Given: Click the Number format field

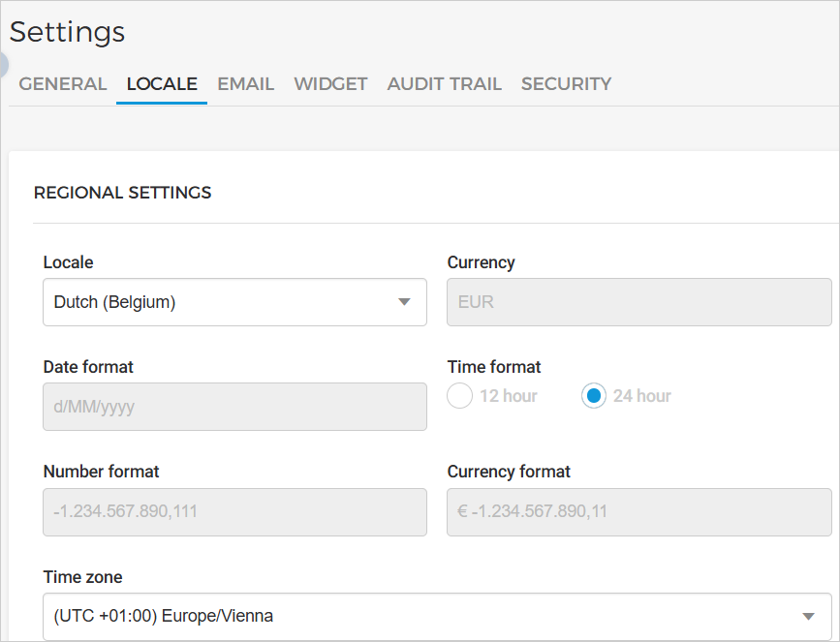Looking at the screenshot, I should click(x=234, y=511).
